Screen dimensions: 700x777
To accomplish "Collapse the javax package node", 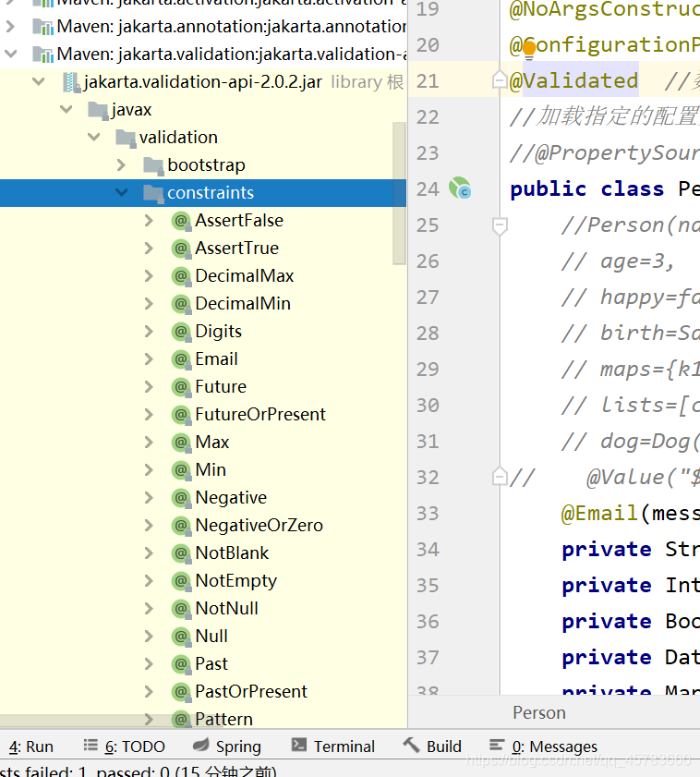I will click(66, 109).
